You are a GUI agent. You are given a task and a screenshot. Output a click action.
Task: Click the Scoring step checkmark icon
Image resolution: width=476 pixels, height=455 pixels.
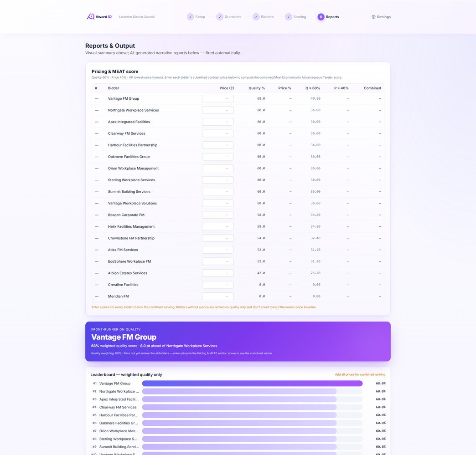point(289,17)
